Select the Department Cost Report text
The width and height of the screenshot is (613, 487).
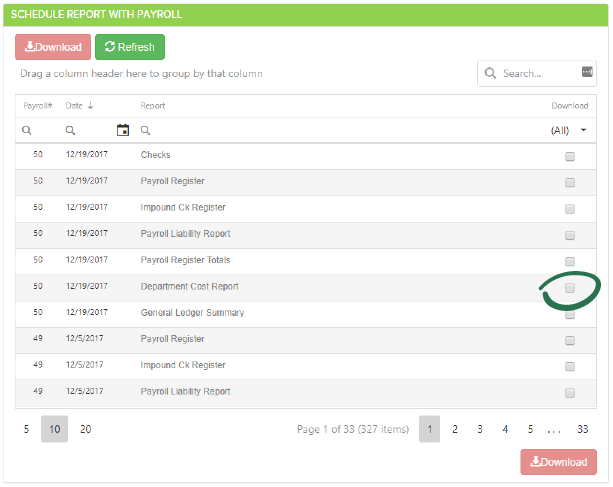[x=190, y=286]
